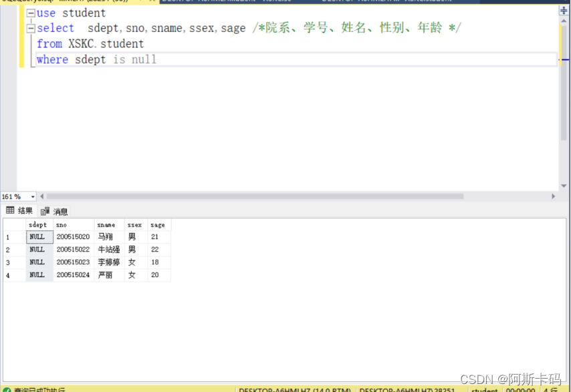Click cell 200515022 in sno column
The height and width of the screenshot is (392, 571).
(74, 250)
